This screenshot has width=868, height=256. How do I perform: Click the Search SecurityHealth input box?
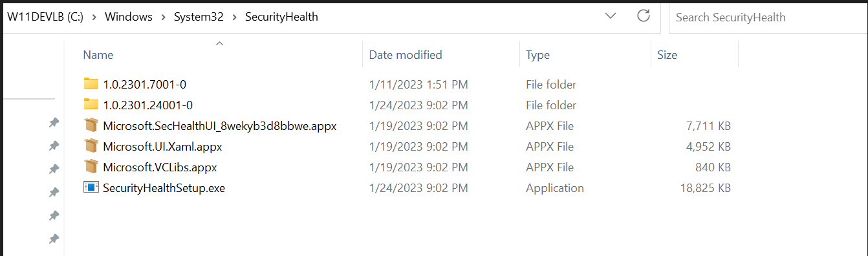(768, 17)
